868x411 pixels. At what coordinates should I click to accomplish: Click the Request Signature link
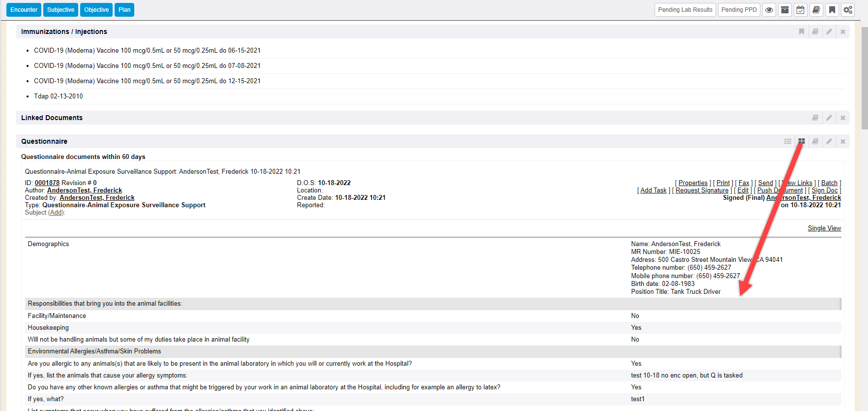pyautogui.click(x=702, y=190)
